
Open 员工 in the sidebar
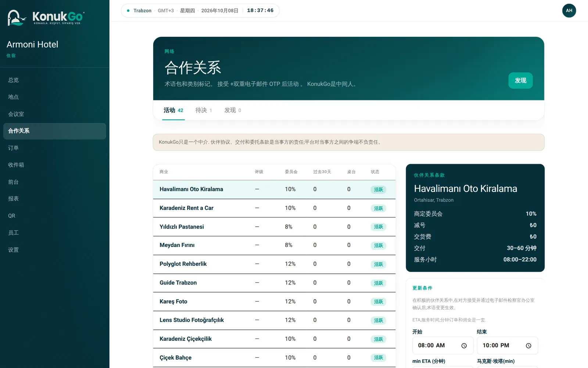pyautogui.click(x=54, y=233)
